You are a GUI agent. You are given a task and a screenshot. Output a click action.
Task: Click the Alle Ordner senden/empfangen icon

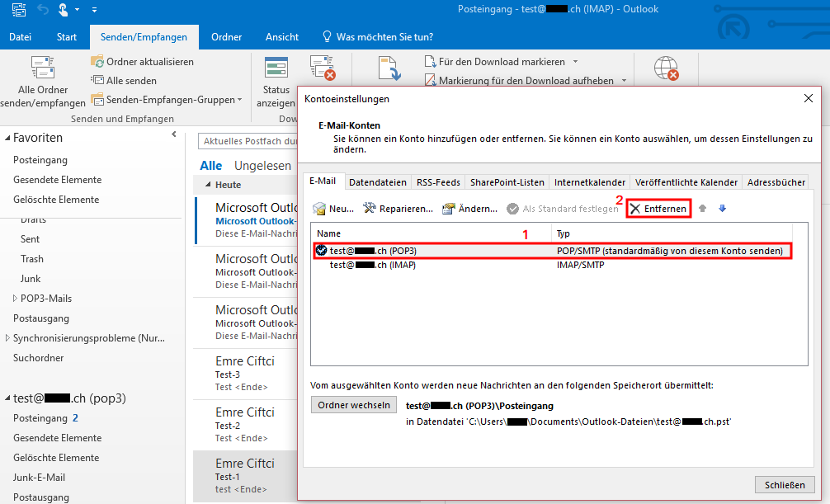[43, 68]
